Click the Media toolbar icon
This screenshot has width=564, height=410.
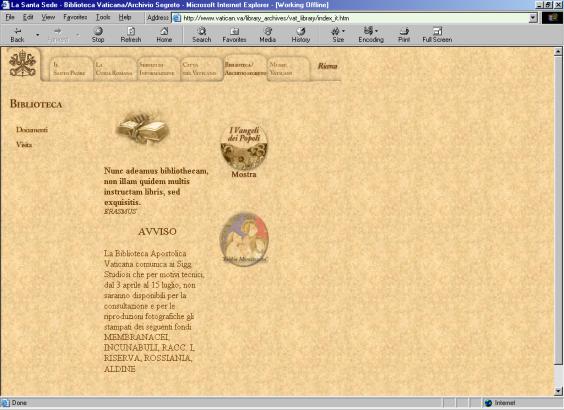click(268, 35)
